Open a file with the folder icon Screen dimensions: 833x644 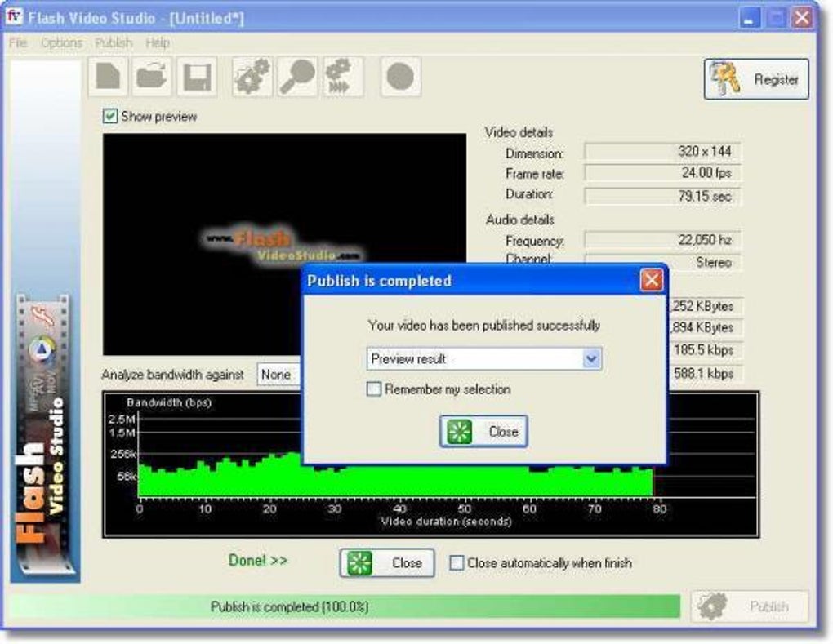[152, 77]
